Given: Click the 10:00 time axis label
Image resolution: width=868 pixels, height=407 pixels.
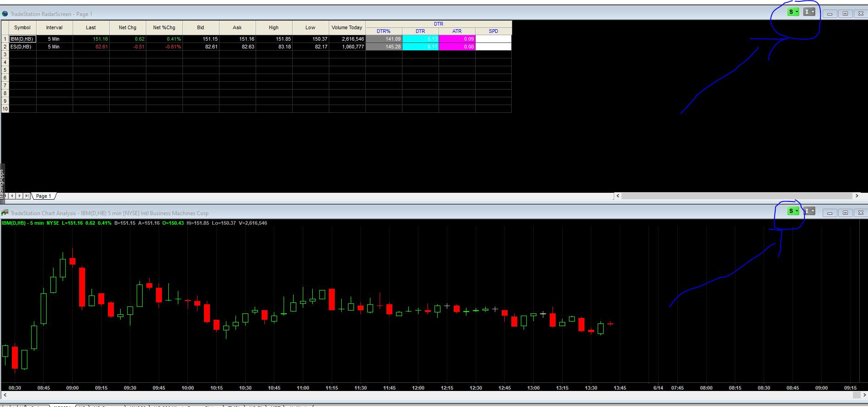Looking at the screenshot, I should click(188, 388).
